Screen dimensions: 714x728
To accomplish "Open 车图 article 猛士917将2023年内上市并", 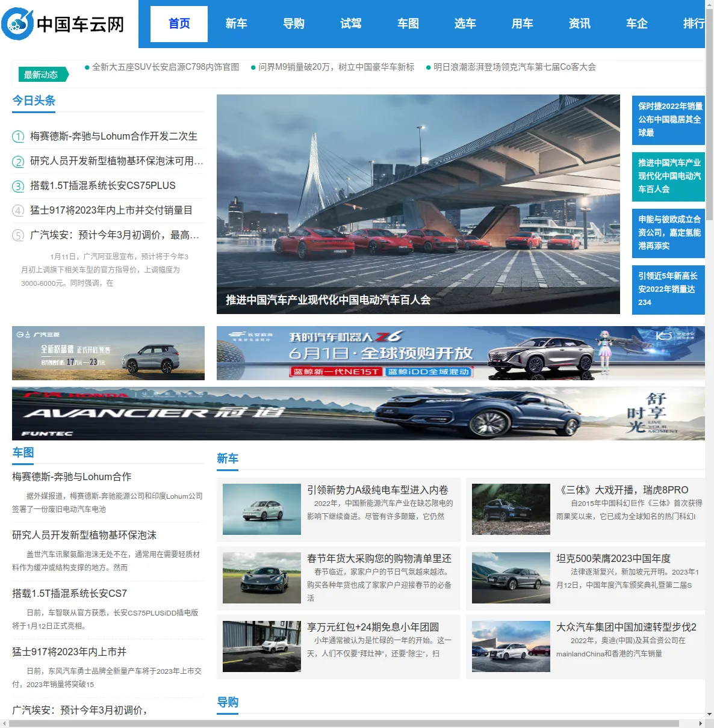I will [x=69, y=652].
